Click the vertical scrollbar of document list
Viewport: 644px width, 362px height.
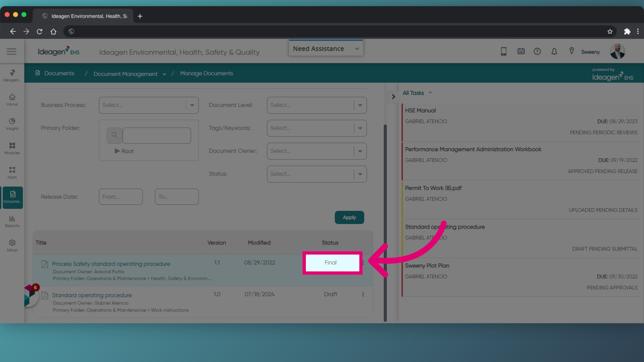click(385, 223)
